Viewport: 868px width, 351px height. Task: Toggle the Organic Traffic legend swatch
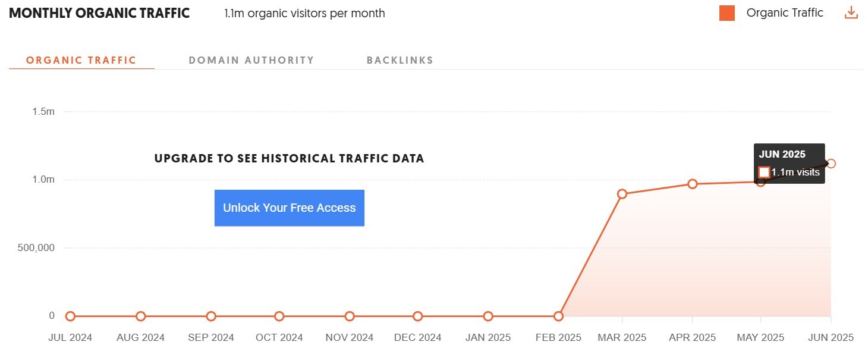(727, 13)
